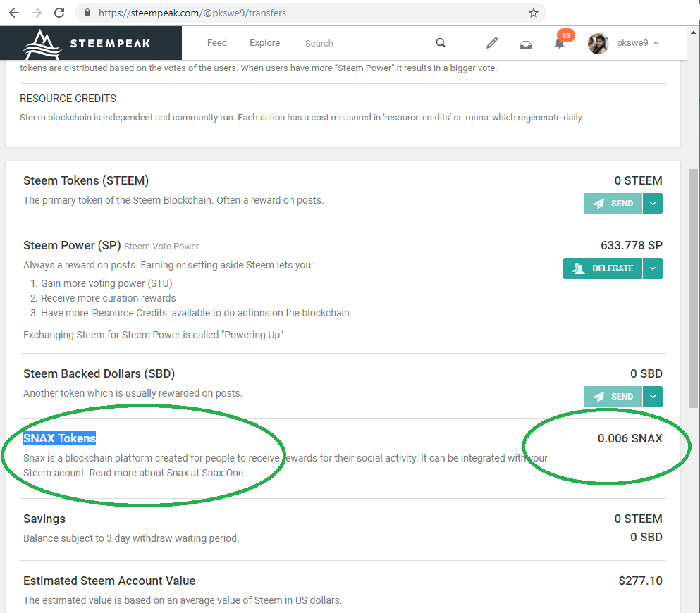
Task: Click the SNAX Tokens heading
Action: point(59,438)
